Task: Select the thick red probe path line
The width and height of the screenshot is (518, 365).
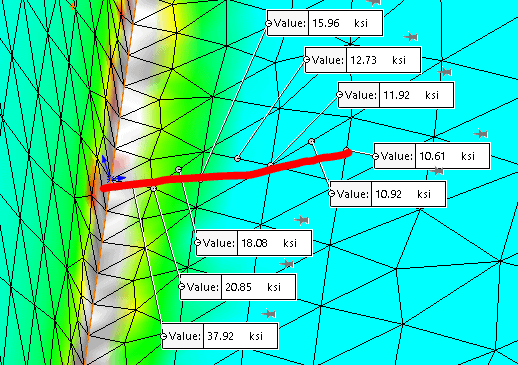Action: pyautogui.click(x=226, y=171)
